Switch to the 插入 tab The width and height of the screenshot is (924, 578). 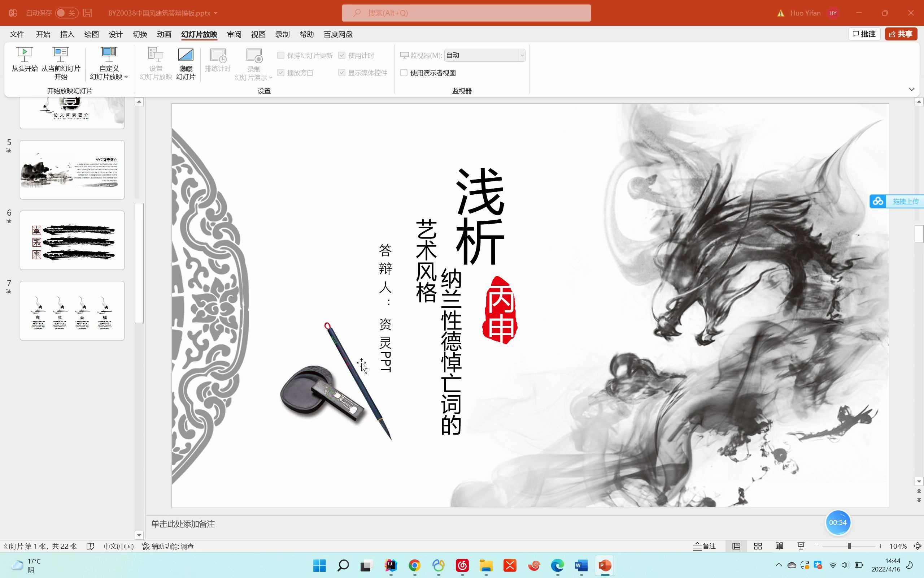pos(67,34)
